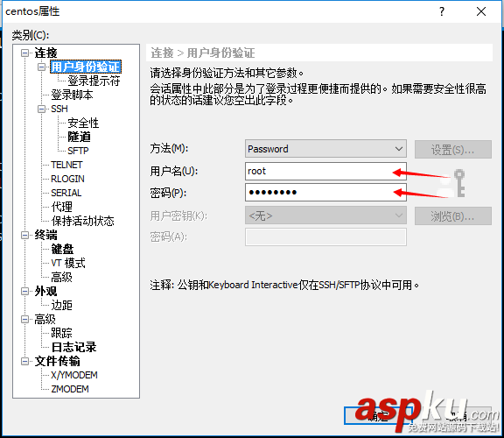This screenshot has width=504, height=438.
Task: Click the 密码(P) password field
Action: tap(325, 193)
